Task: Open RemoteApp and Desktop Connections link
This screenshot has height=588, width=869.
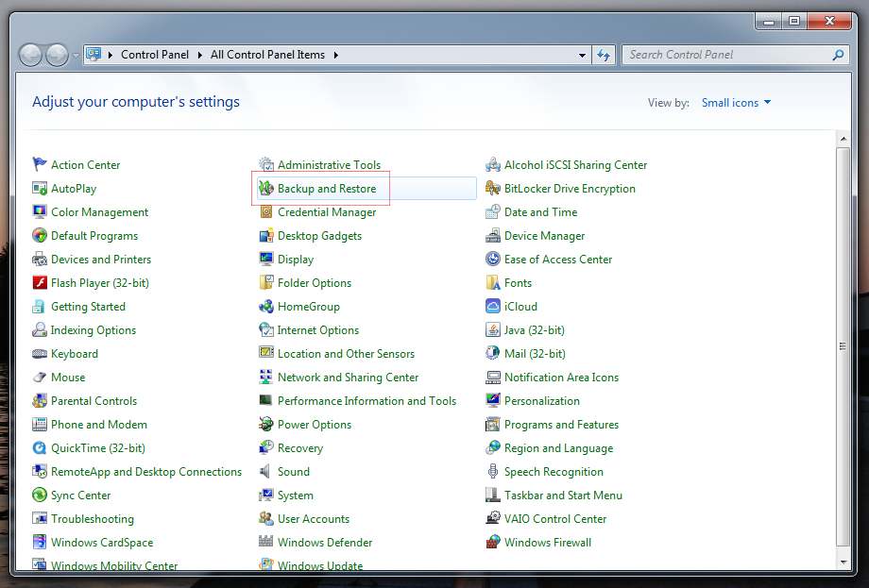Action: click(146, 472)
